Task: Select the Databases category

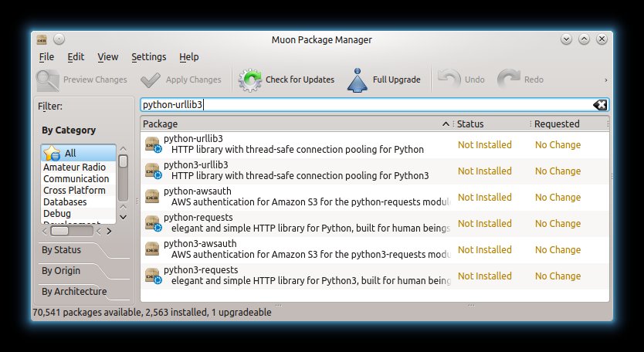Action: 65,202
